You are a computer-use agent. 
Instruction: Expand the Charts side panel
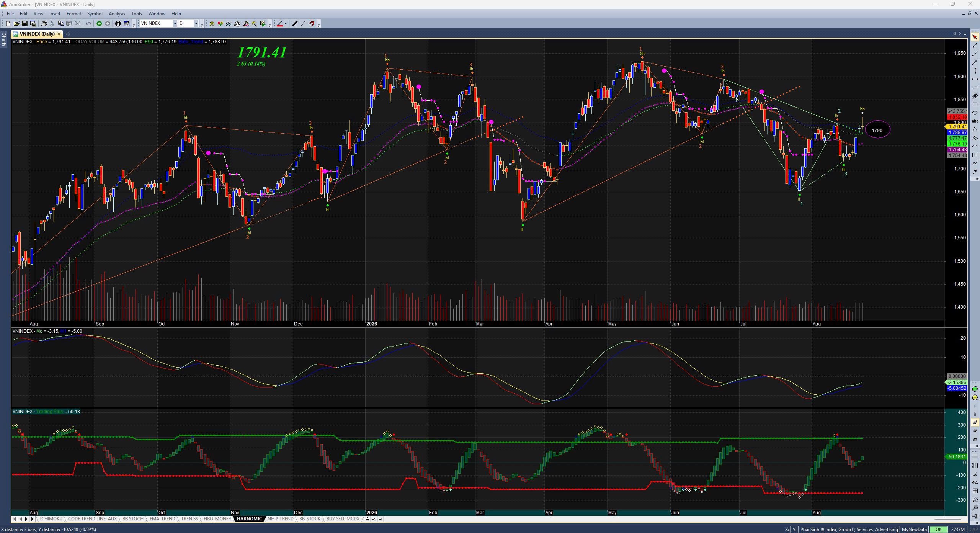pos(3,39)
